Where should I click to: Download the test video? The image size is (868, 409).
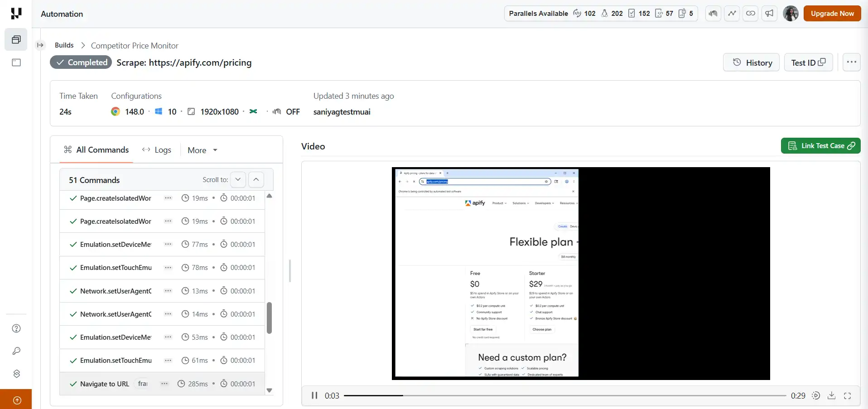[831, 395]
